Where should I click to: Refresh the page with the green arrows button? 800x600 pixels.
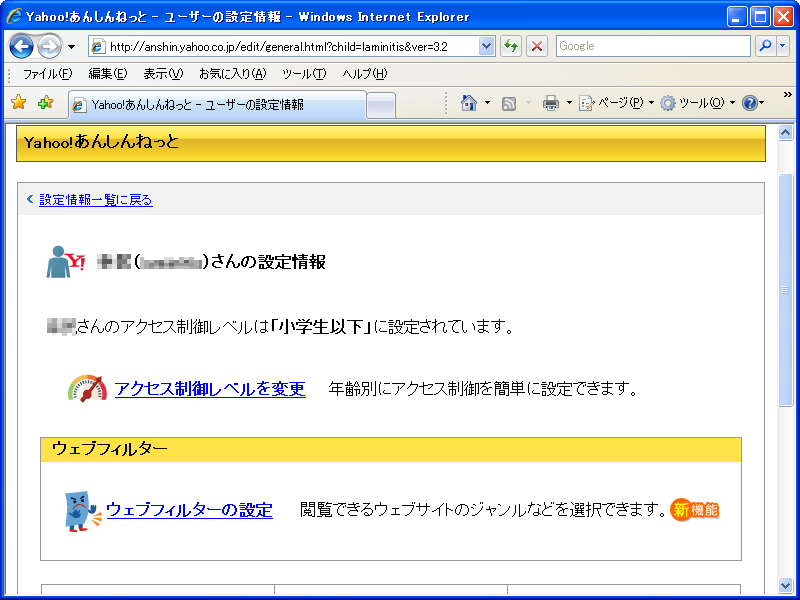click(x=510, y=46)
